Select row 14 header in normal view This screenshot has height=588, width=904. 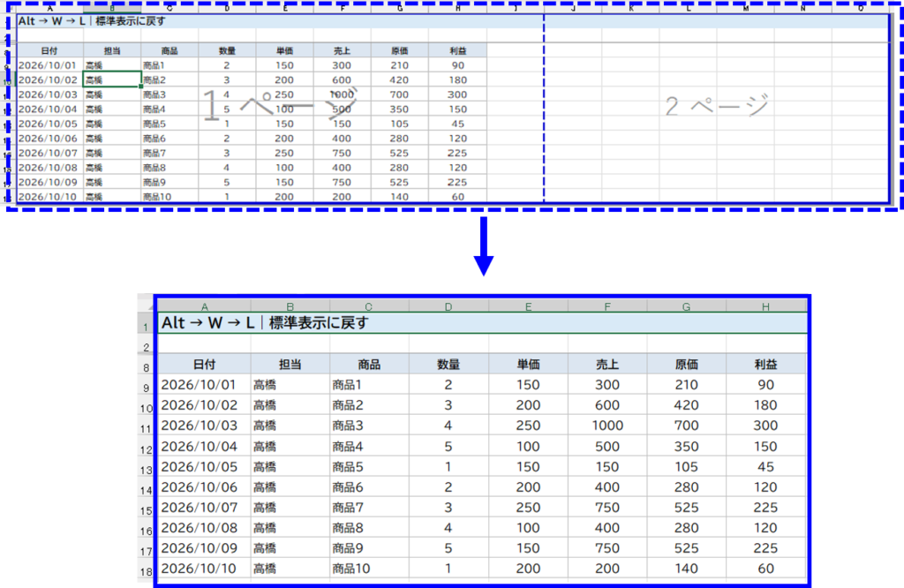click(147, 487)
